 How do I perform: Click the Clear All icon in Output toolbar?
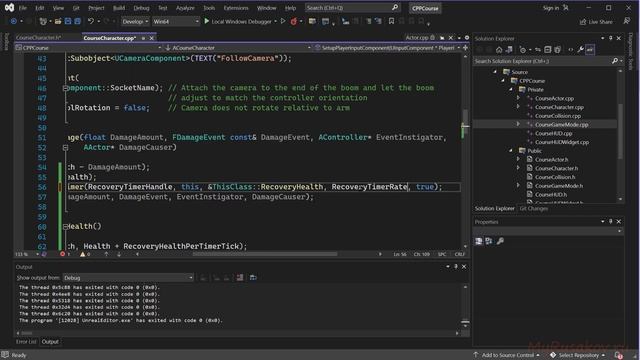[x=240, y=278]
